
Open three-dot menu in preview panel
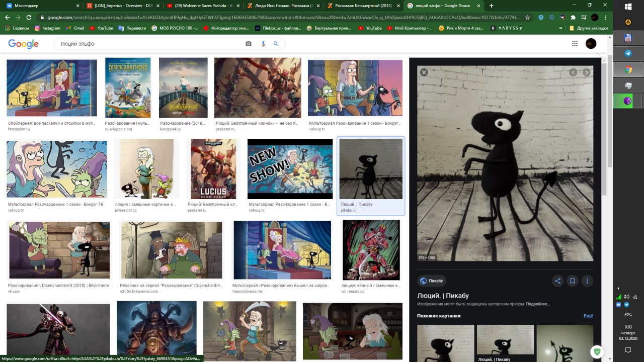click(587, 281)
